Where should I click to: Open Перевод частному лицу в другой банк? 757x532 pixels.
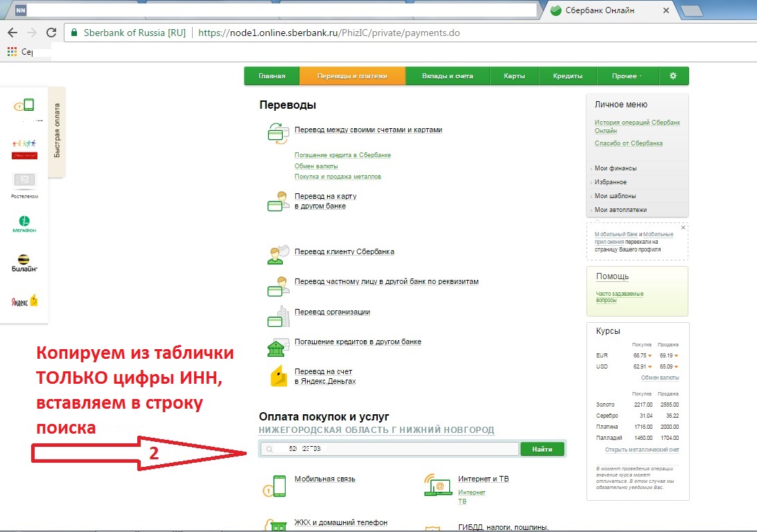coord(387,281)
